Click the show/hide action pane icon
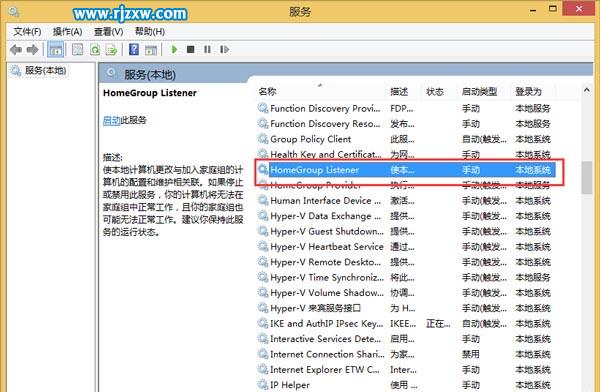Viewport: 600px width, 392px height. 151,50
